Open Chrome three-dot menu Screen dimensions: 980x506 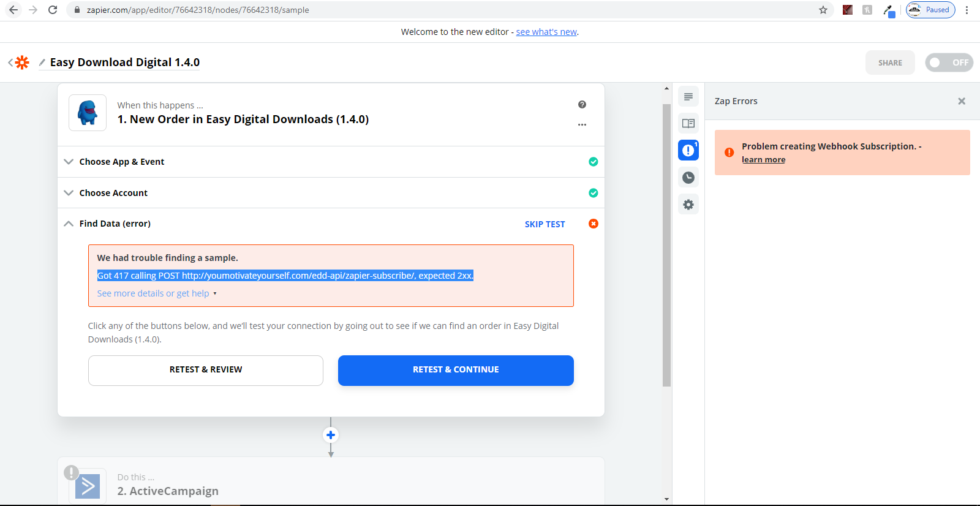[967, 10]
